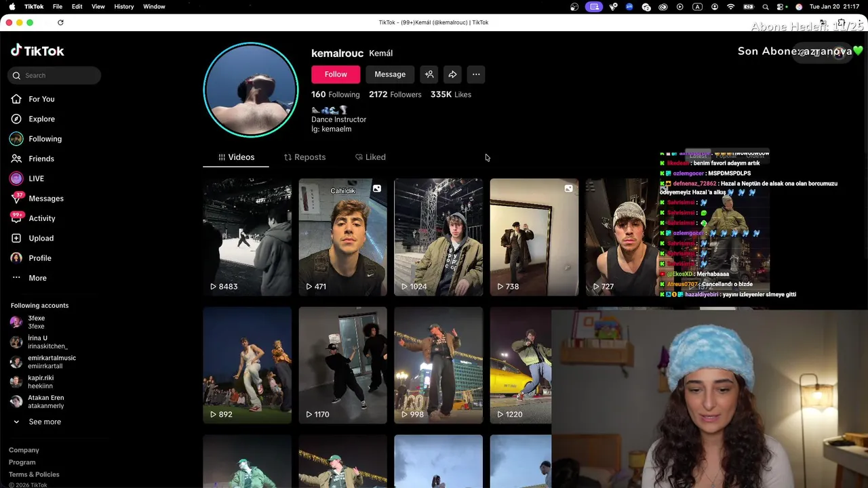Image resolution: width=868 pixels, height=488 pixels.
Task: Click the TikTok logo
Action: coord(37,51)
